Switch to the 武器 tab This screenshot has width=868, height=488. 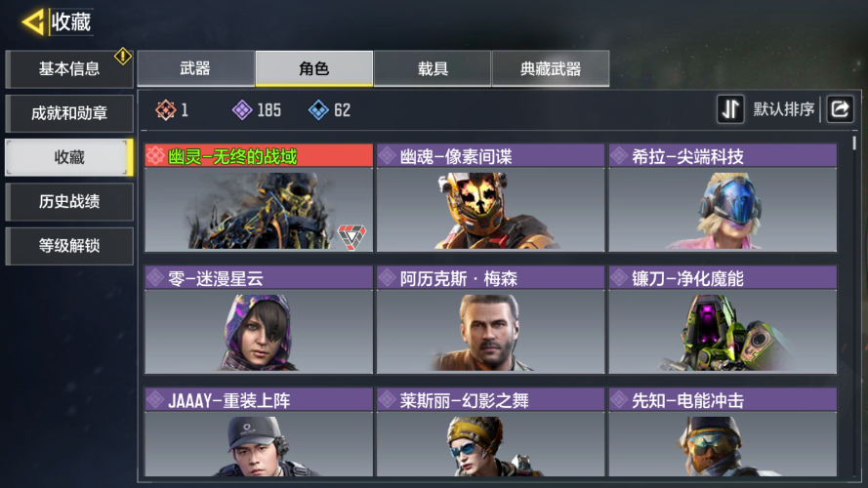click(195, 68)
